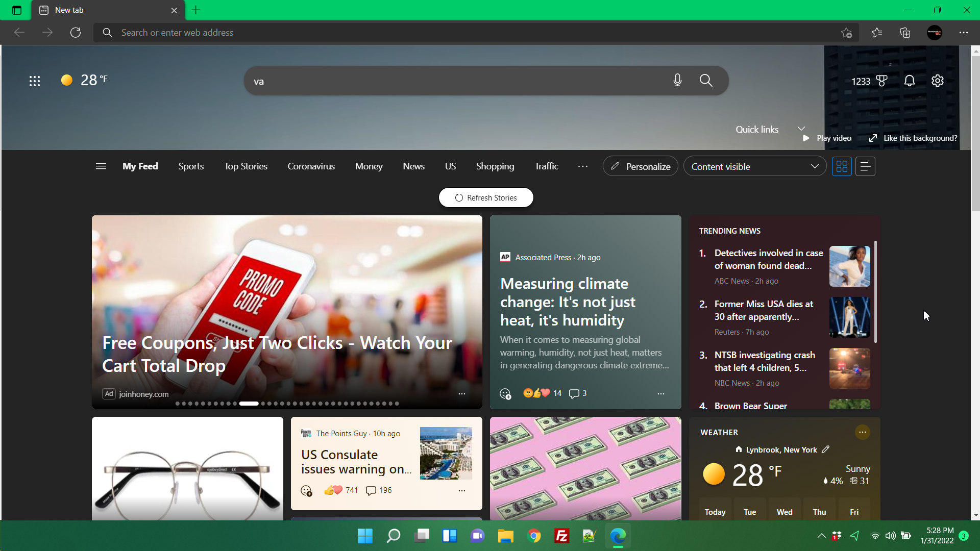Click the Microsoft Edge browser icon in taskbar

619,536
